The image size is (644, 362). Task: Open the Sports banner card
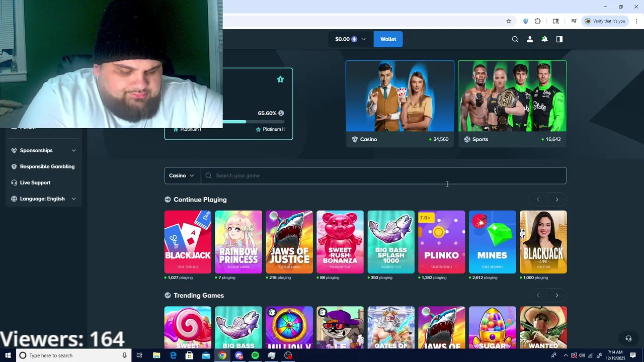click(x=512, y=104)
